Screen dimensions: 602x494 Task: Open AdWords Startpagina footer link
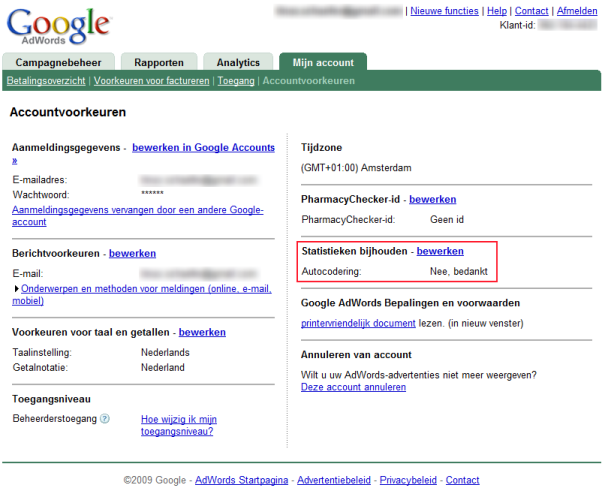click(x=241, y=480)
